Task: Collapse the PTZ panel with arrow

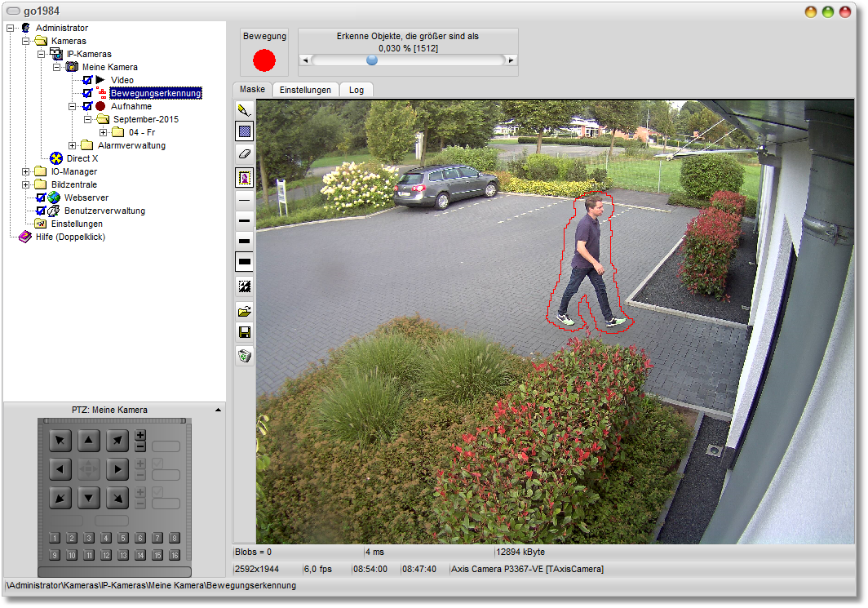Action: pos(218,410)
